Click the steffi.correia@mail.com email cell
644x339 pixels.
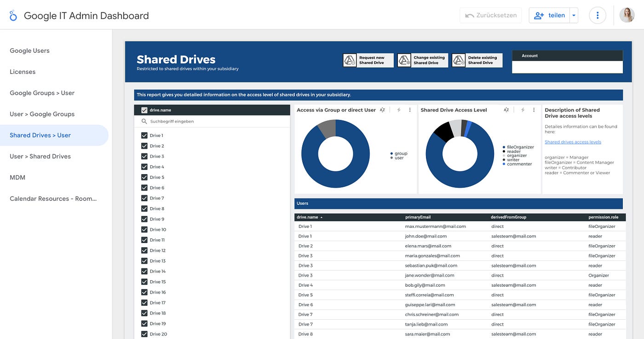coord(429,295)
